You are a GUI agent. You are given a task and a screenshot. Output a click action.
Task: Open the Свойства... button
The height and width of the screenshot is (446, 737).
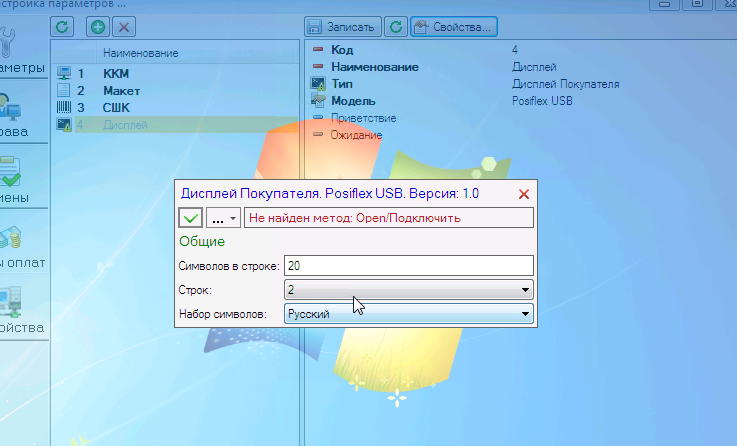(454, 27)
